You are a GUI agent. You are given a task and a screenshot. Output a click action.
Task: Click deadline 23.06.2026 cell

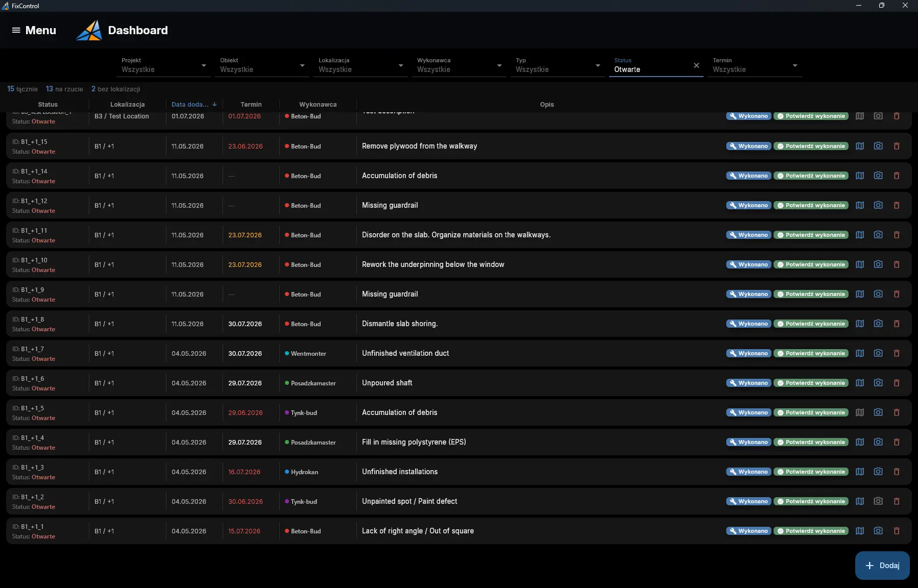coord(246,146)
